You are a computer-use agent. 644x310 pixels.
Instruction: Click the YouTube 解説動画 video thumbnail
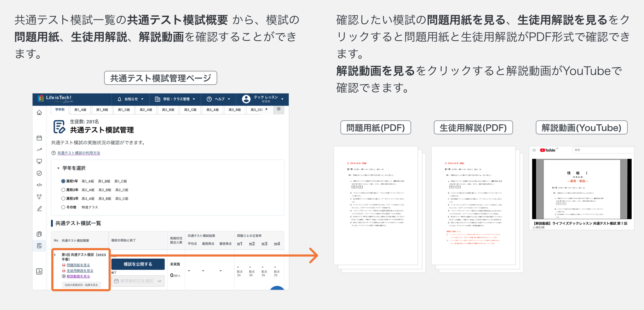tap(582, 189)
